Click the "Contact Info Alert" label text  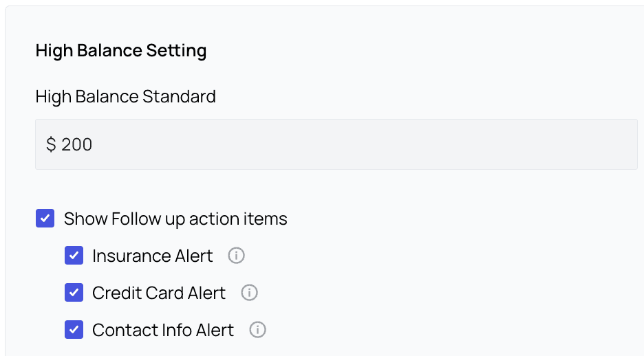pos(162,330)
